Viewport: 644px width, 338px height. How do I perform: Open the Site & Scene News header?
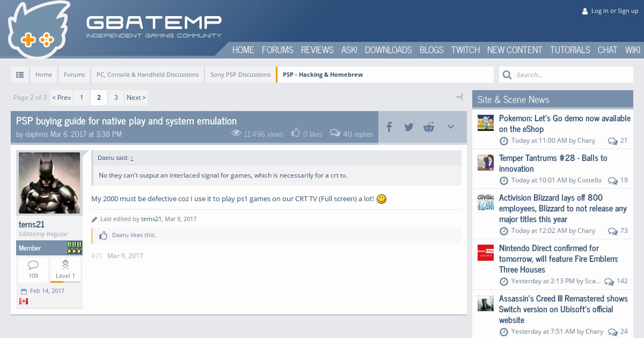click(514, 99)
